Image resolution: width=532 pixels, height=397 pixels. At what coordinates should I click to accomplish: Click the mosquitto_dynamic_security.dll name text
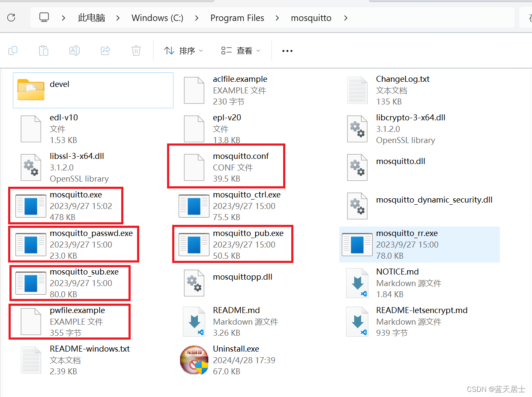(434, 200)
